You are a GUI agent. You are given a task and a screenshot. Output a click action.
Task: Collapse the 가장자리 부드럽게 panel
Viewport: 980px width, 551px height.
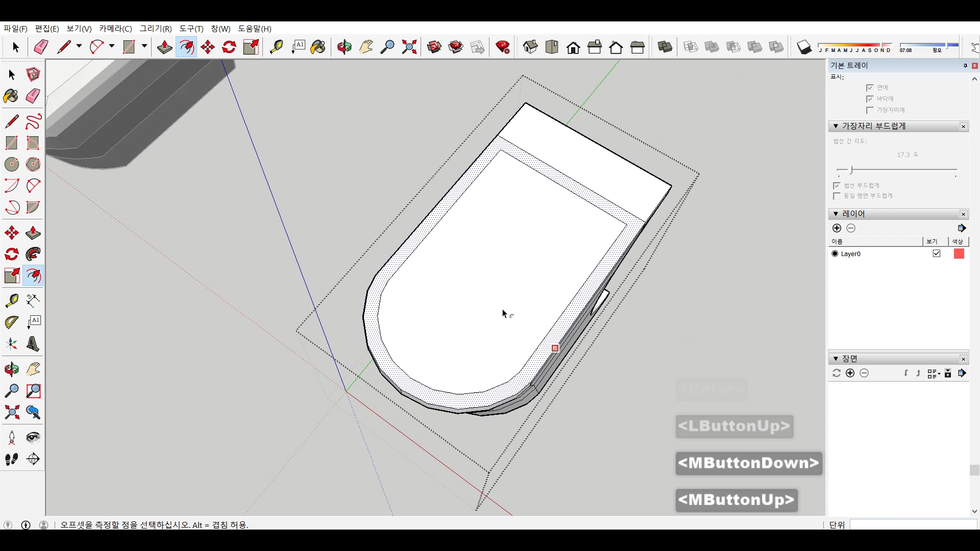(x=836, y=126)
